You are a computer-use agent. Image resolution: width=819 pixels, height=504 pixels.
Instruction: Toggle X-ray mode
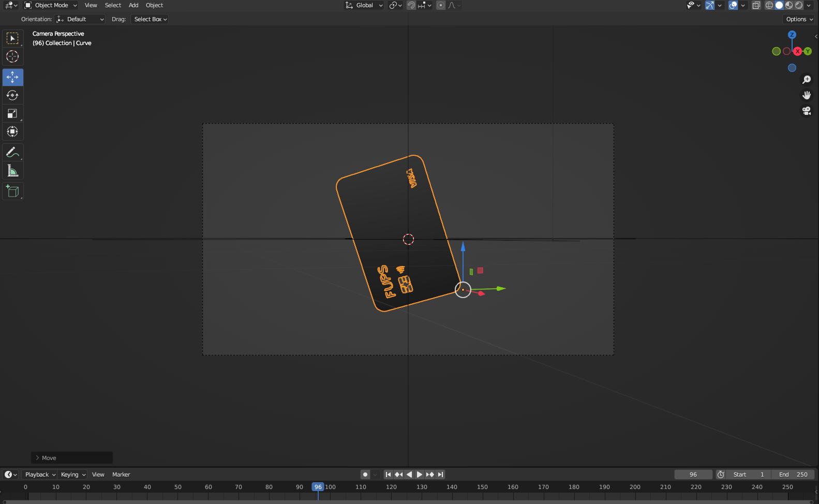tap(756, 5)
